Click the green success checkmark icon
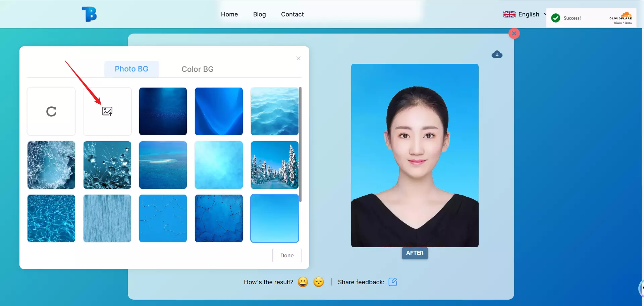 tap(556, 18)
